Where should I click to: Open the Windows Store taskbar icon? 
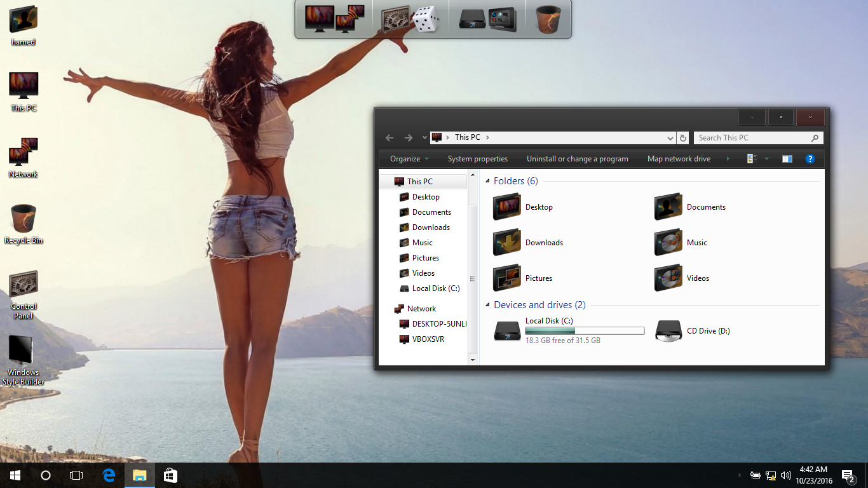(170, 475)
